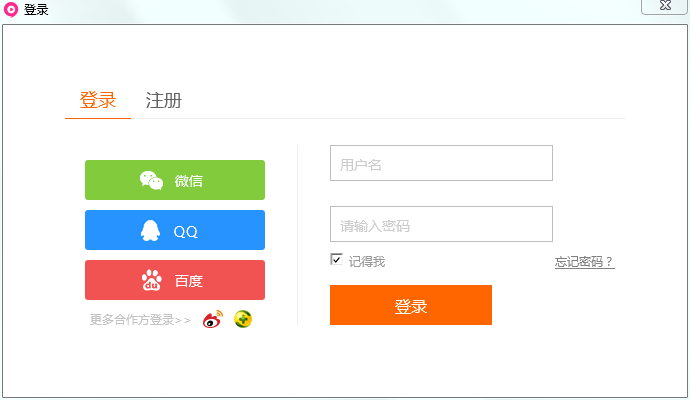Screen dimensions: 690x400
Task: Click the Baidu paw icon
Action: [152, 281]
